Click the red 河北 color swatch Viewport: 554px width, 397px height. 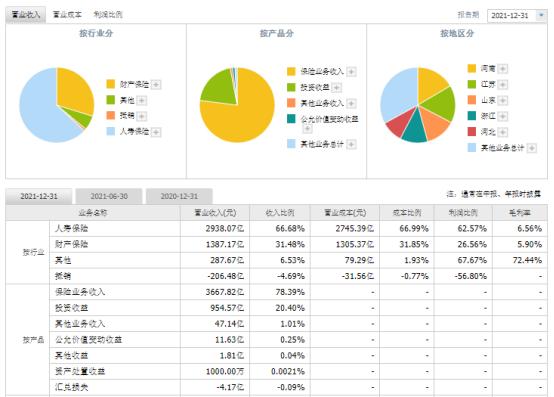click(x=472, y=132)
